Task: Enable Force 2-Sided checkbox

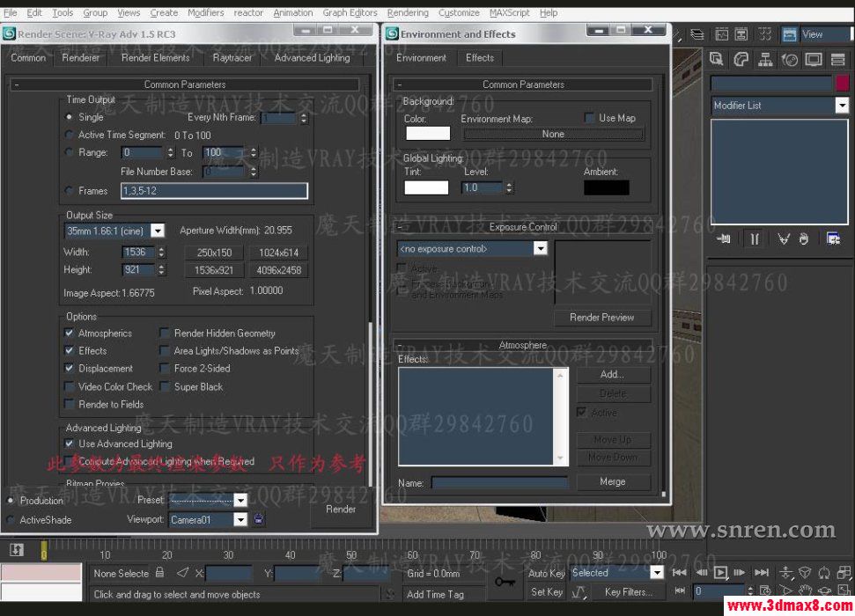Action: [164, 368]
